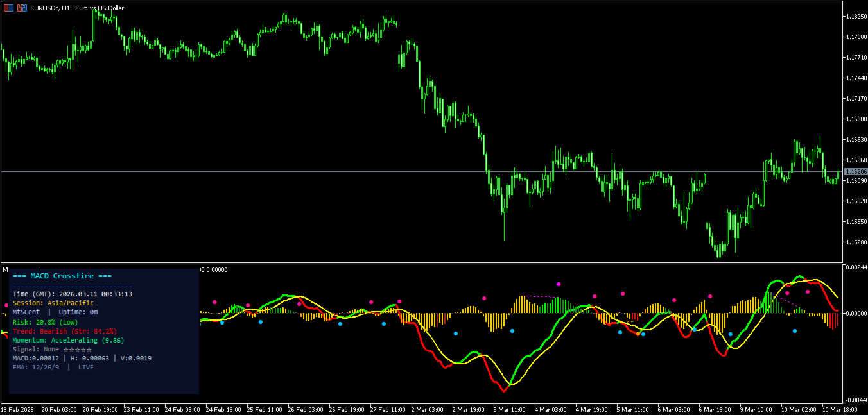Select the 19 Feb 2026 date marker

(x=18, y=409)
